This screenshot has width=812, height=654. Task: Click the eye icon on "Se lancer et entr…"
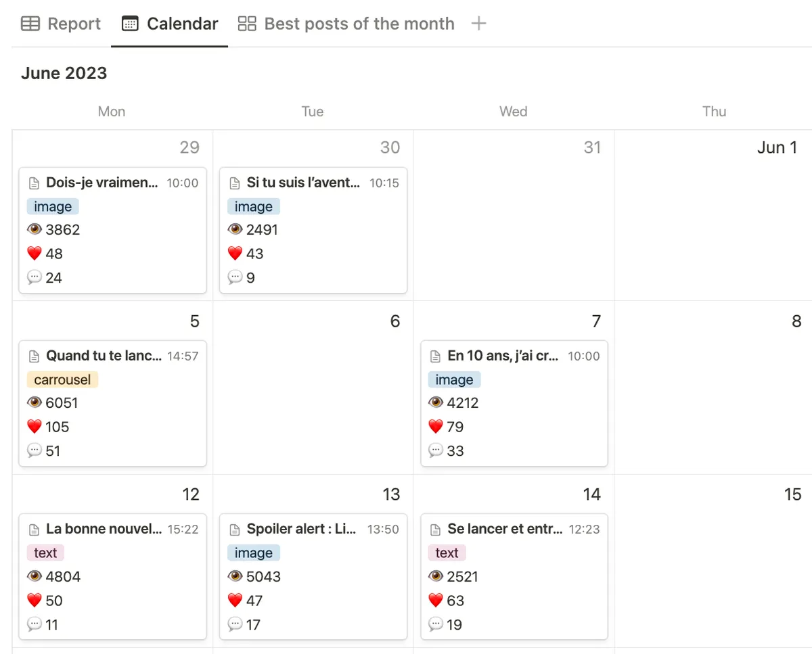pyautogui.click(x=436, y=576)
